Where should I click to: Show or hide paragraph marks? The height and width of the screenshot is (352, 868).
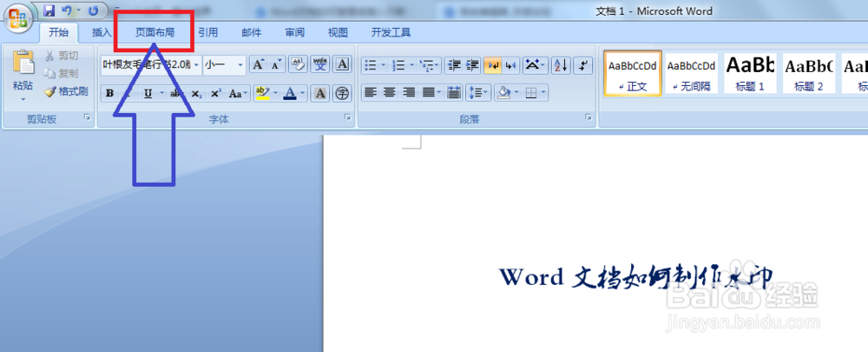tap(583, 65)
